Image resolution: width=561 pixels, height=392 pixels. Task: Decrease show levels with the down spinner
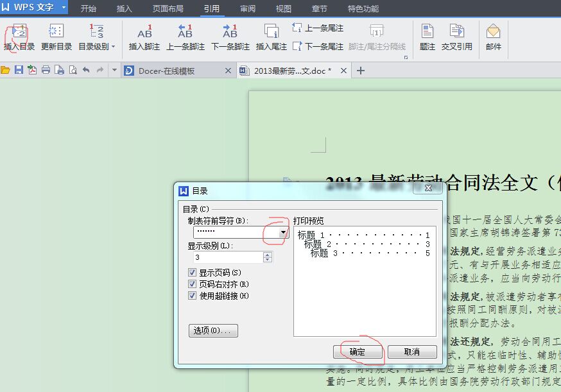[x=267, y=260]
